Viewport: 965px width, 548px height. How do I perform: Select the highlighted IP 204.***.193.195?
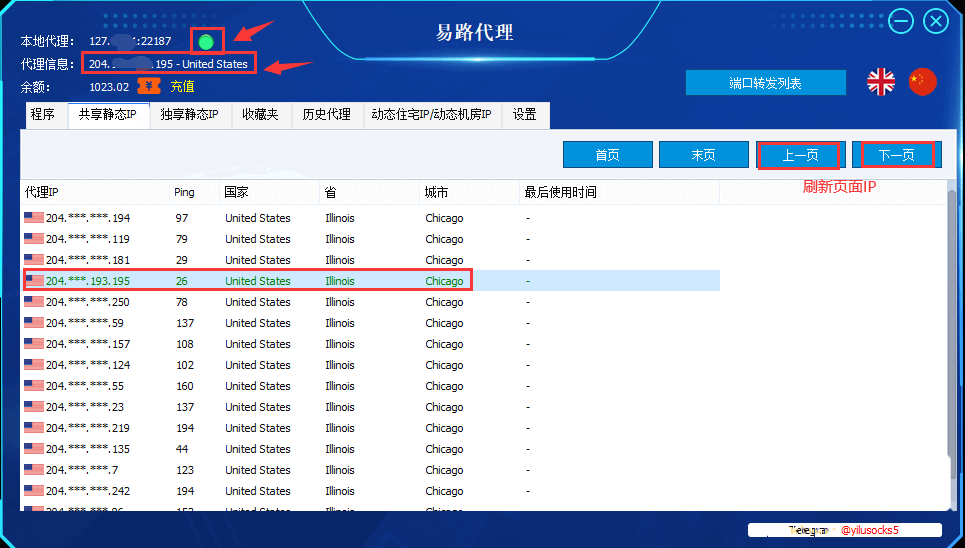[x=88, y=281]
